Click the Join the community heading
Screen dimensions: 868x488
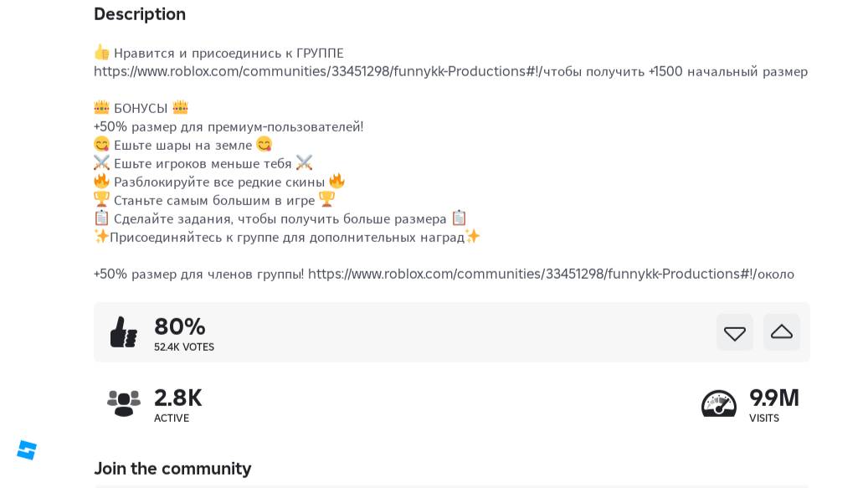[x=172, y=469]
